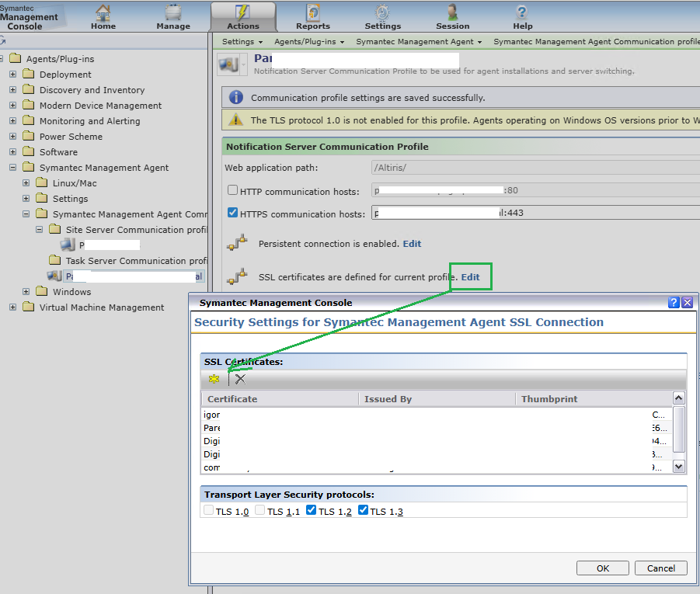Image resolution: width=700 pixels, height=594 pixels.
Task: Select the Task Server Communication profiles item
Action: point(136,261)
